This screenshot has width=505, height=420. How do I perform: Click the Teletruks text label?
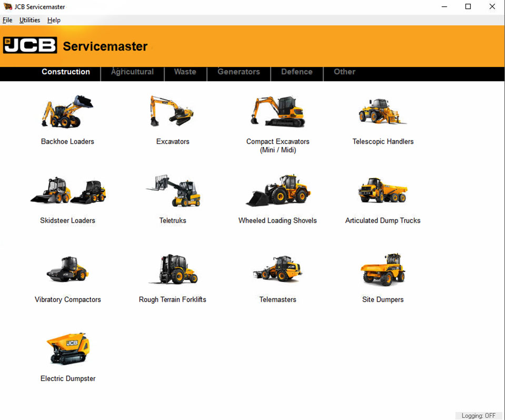[173, 220]
